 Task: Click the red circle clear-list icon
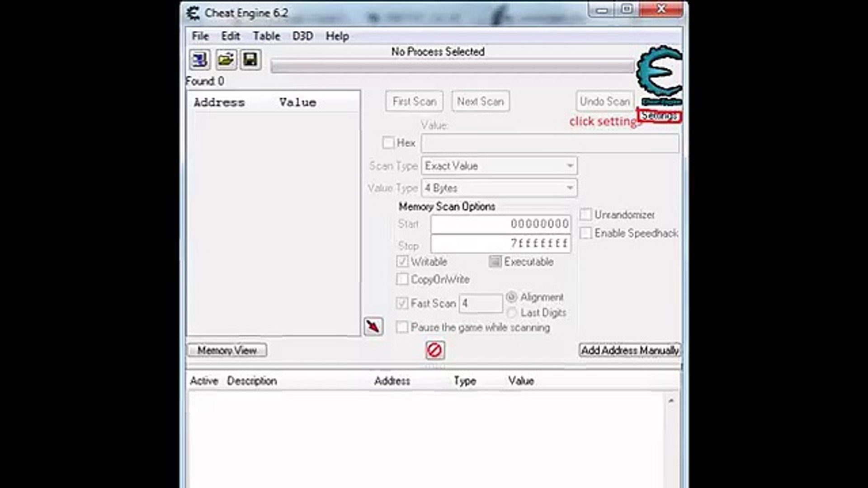coord(435,350)
